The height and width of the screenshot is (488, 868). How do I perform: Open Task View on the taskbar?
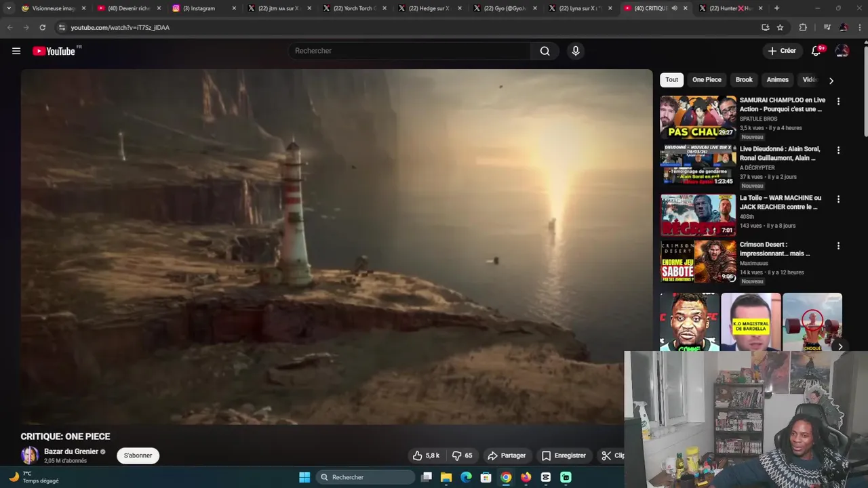[x=427, y=477]
